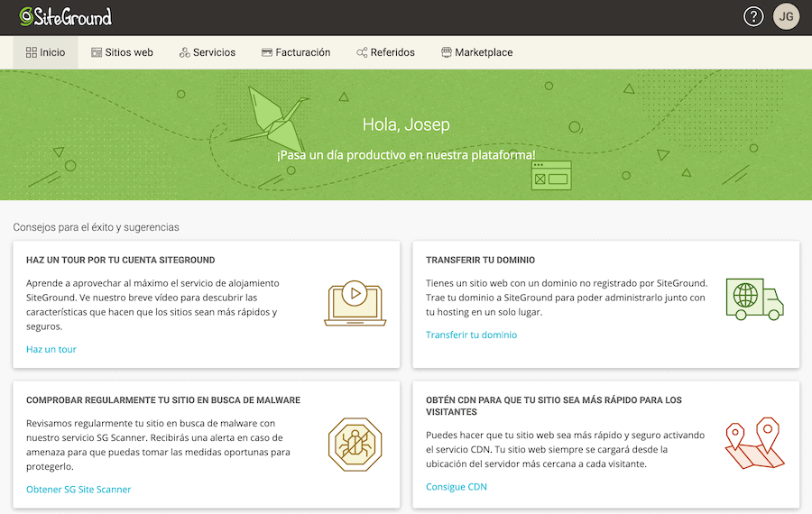Click the TRANSFERIR TU DOMINIO card title
Image resolution: width=812 pixels, height=514 pixels.
point(481,260)
